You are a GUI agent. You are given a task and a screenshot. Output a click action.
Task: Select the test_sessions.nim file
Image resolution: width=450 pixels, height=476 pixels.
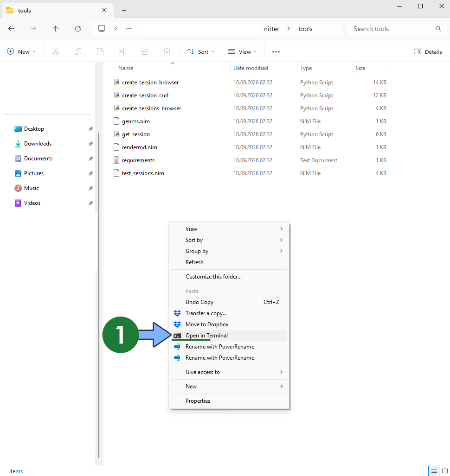coord(143,173)
